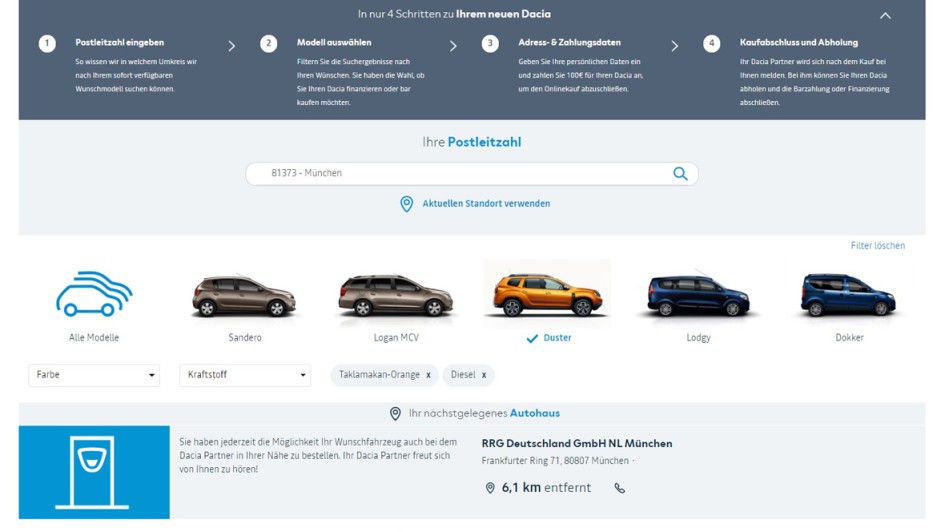
Task: Click the blue dealership building icon
Action: tap(94, 472)
